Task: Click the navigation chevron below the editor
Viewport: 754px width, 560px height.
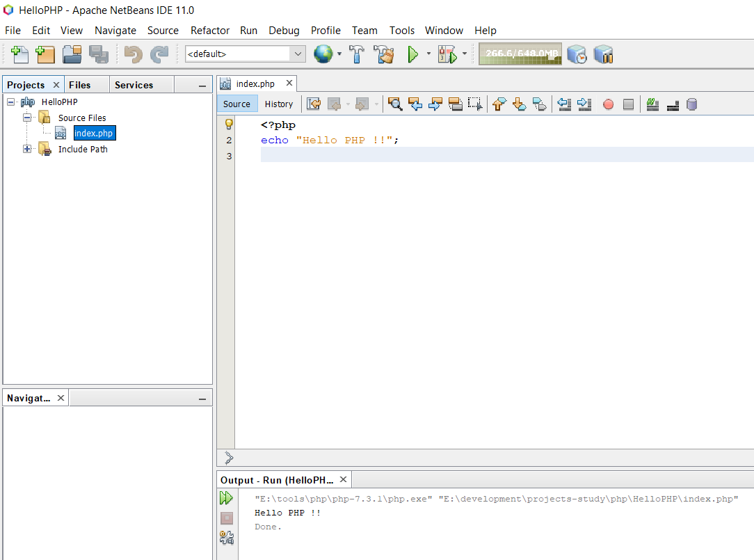Action: (229, 458)
